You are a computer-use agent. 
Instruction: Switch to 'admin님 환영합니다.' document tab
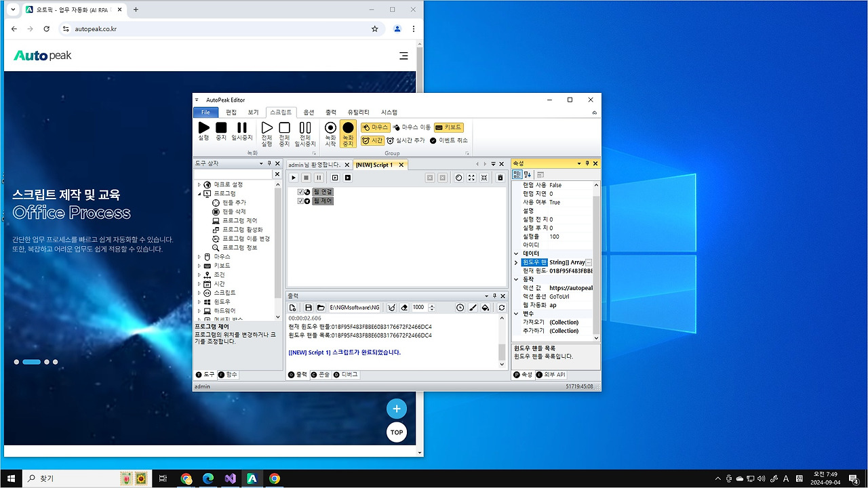pyautogui.click(x=313, y=165)
